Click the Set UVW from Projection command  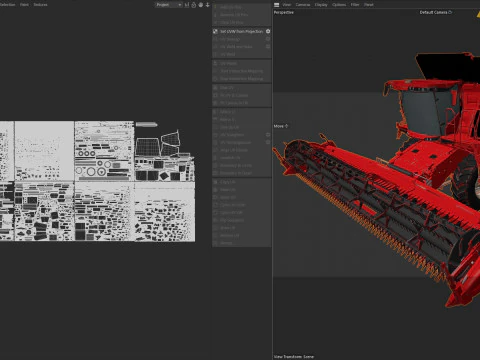point(242,31)
